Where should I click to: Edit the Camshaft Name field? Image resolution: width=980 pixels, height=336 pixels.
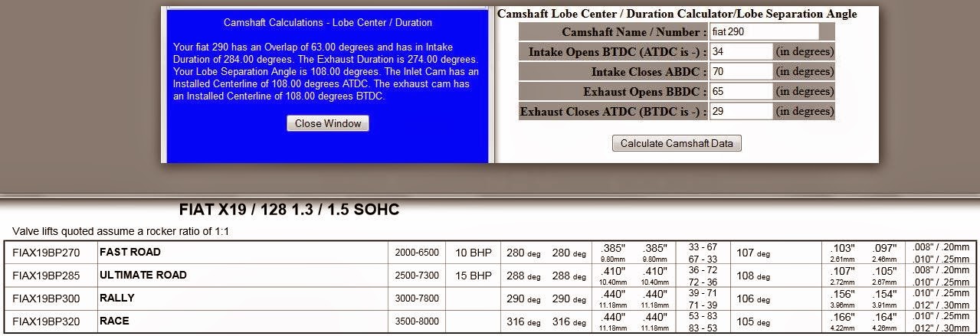pos(764,32)
